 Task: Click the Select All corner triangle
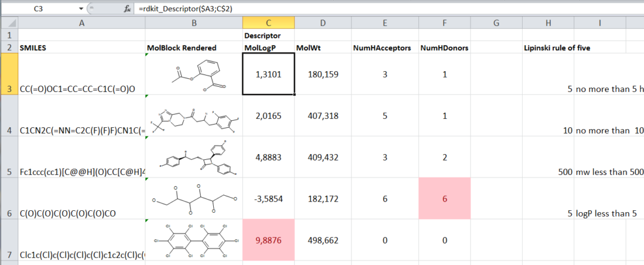click(x=9, y=23)
